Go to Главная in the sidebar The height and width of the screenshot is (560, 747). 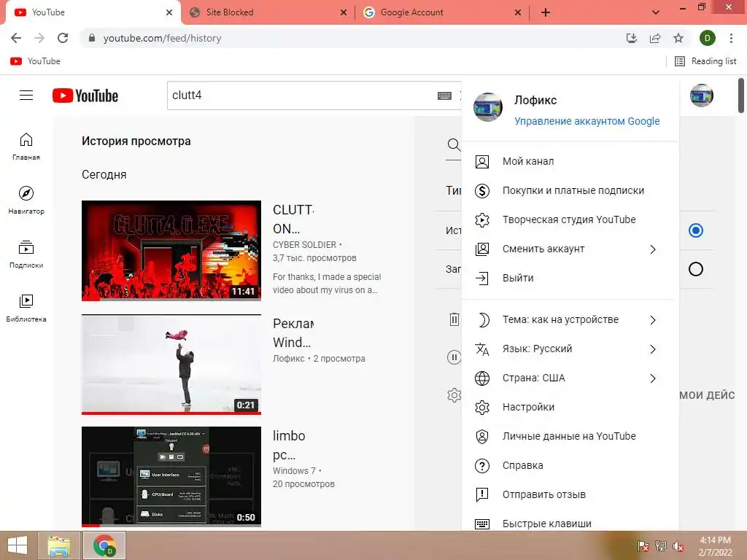tap(26, 146)
